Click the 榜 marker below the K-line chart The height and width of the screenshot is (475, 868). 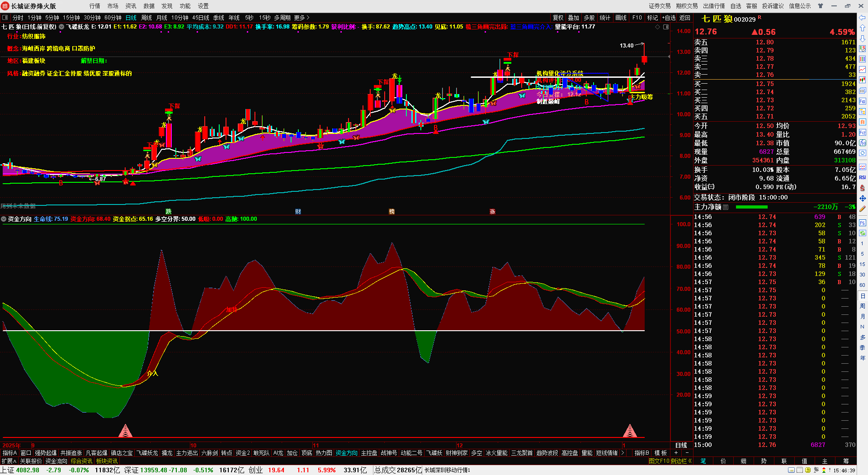[392, 212]
